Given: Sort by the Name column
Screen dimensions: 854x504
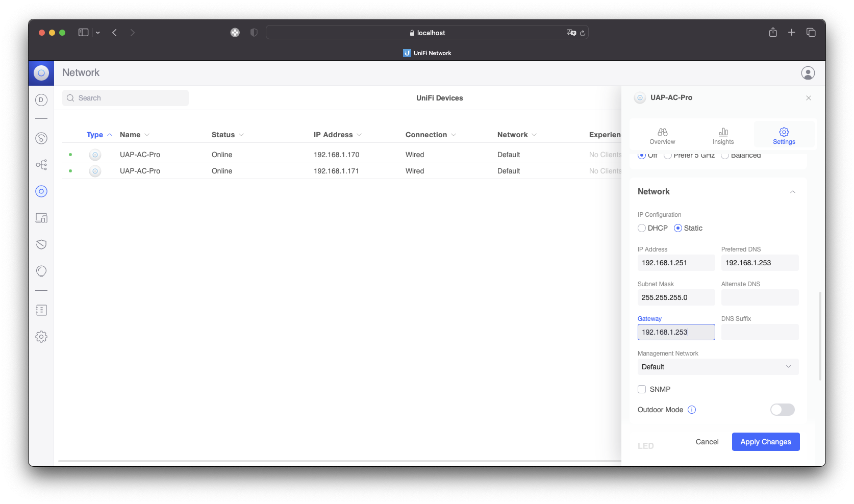Looking at the screenshot, I should tap(135, 135).
